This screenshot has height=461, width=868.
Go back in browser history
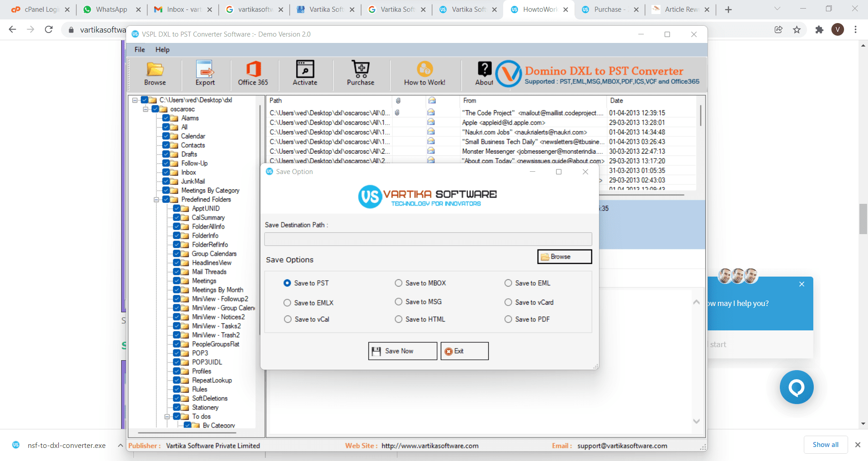[x=13, y=29]
